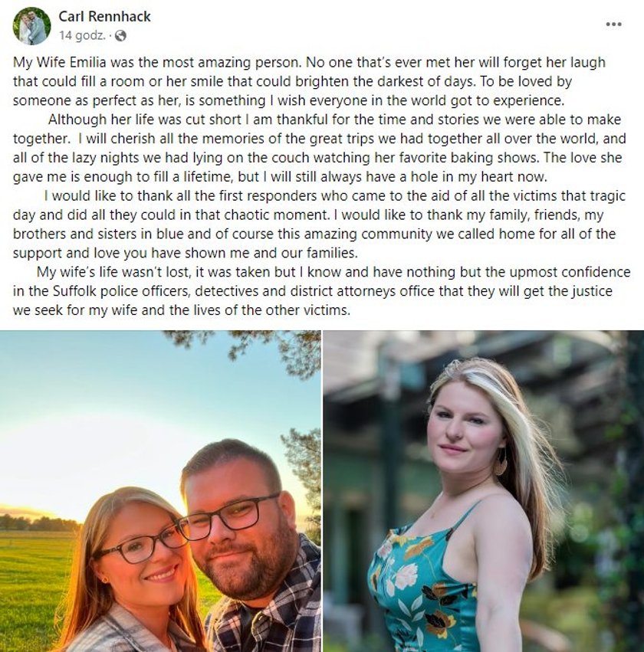Click the line starting "Although her life was"
Screen dimensions: 644x652
point(334,120)
